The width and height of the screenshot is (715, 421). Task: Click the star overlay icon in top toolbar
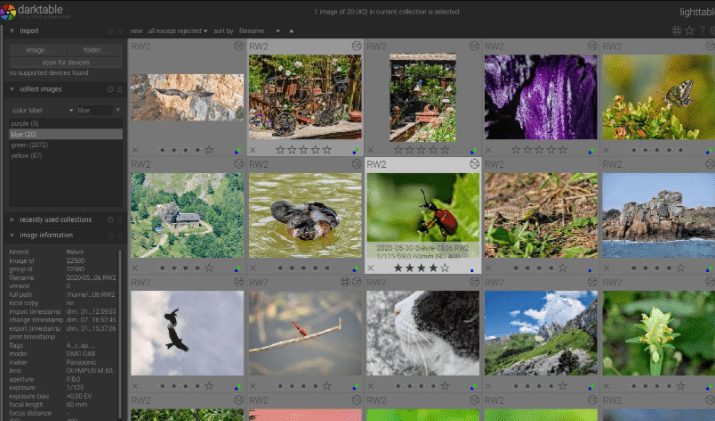[689, 31]
